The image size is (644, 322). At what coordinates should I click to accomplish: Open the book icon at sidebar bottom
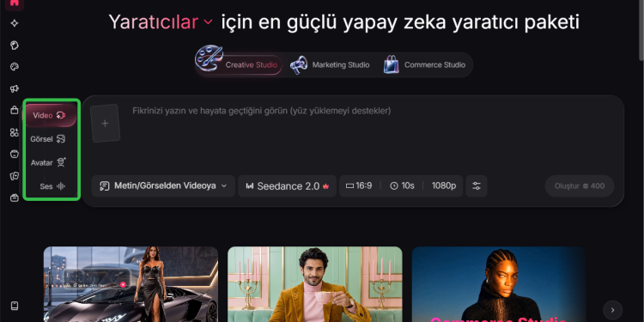click(15, 306)
